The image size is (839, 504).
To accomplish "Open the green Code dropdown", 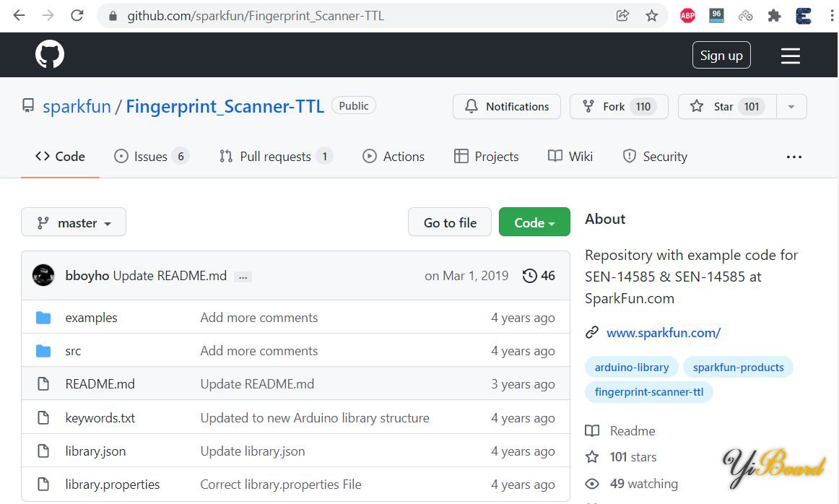I will (534, 222).
